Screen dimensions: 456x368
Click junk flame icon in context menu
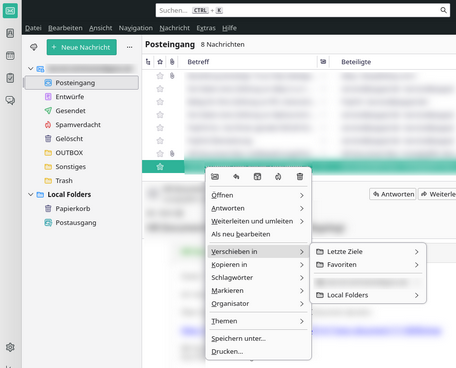click(x=278, y=177)
